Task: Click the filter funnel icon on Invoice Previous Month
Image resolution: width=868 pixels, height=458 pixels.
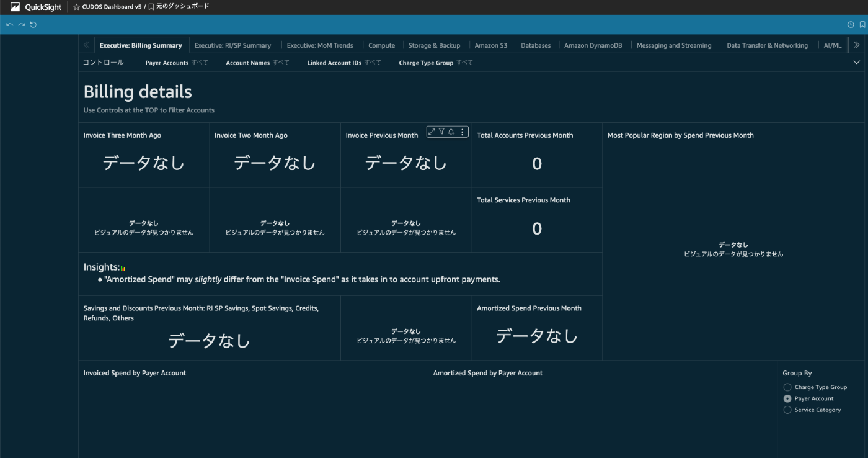Action: tap(441, 132)
